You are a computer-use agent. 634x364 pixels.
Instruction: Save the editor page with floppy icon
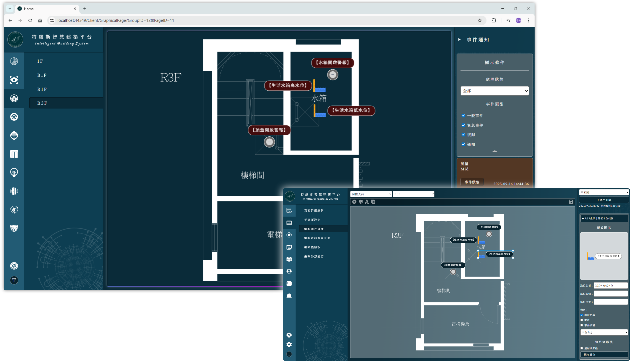[571, 201]
